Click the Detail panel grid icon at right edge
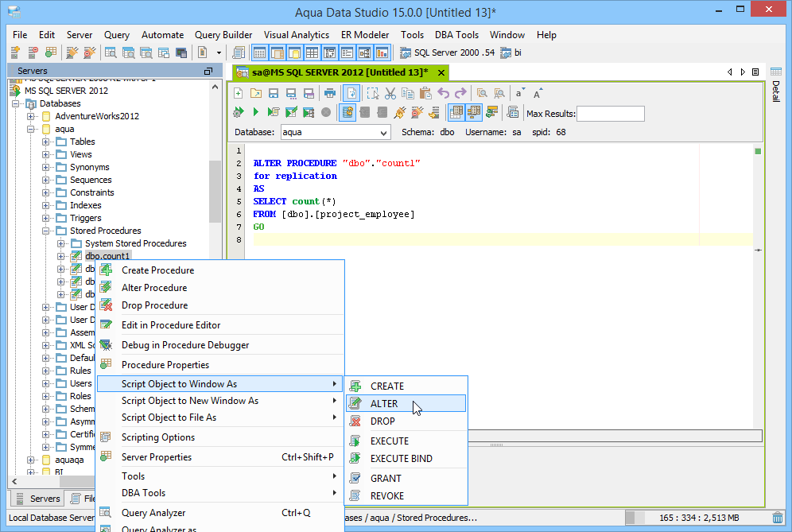 pyautogui.click(x=776, y=72)
